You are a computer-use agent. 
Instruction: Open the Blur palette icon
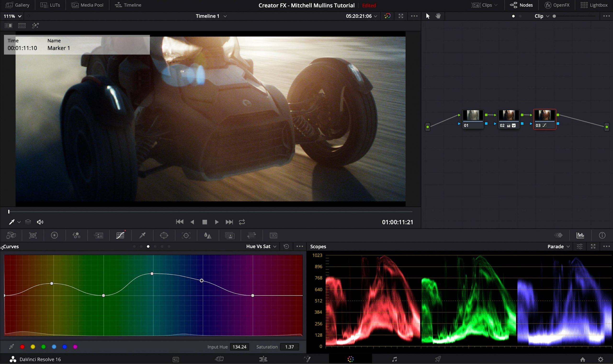pos(208,236)
